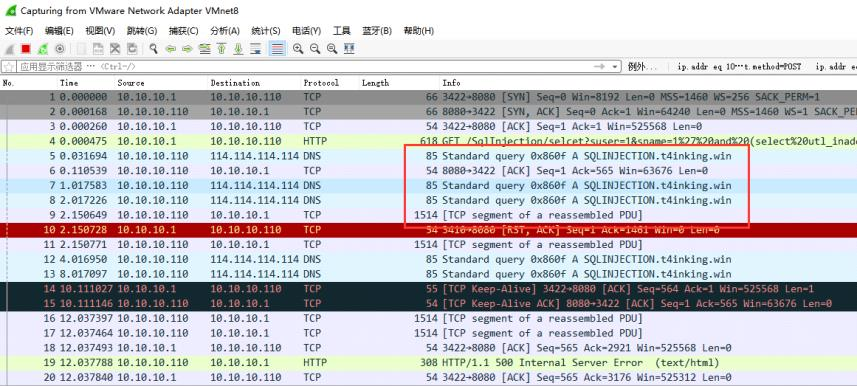
Task: Click the go to specified packet icon
Action: tap(204, 49)
